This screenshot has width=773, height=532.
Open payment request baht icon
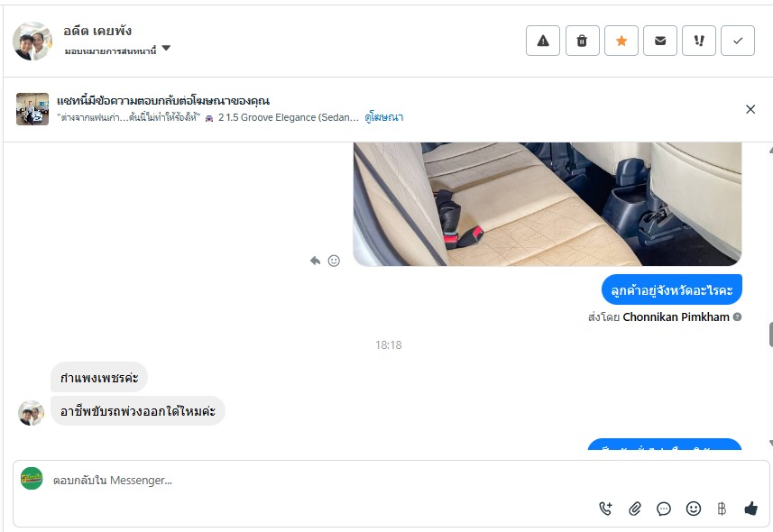coord(722,509)
